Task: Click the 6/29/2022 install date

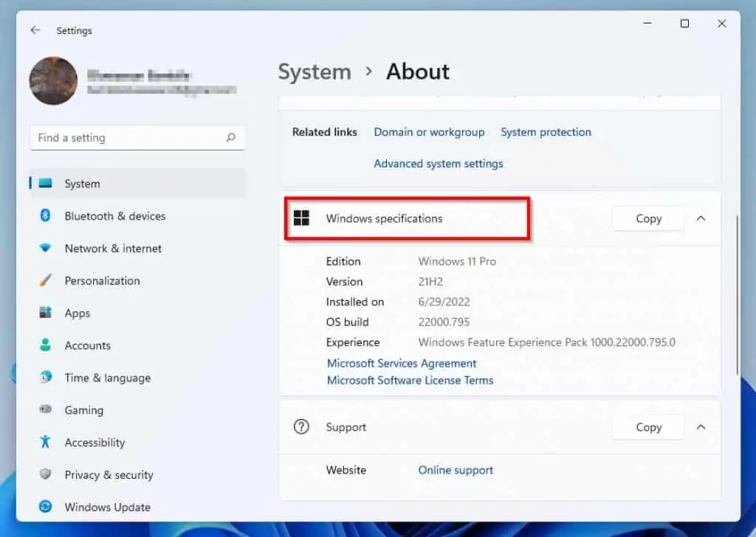Action: (x=444, y=302)
